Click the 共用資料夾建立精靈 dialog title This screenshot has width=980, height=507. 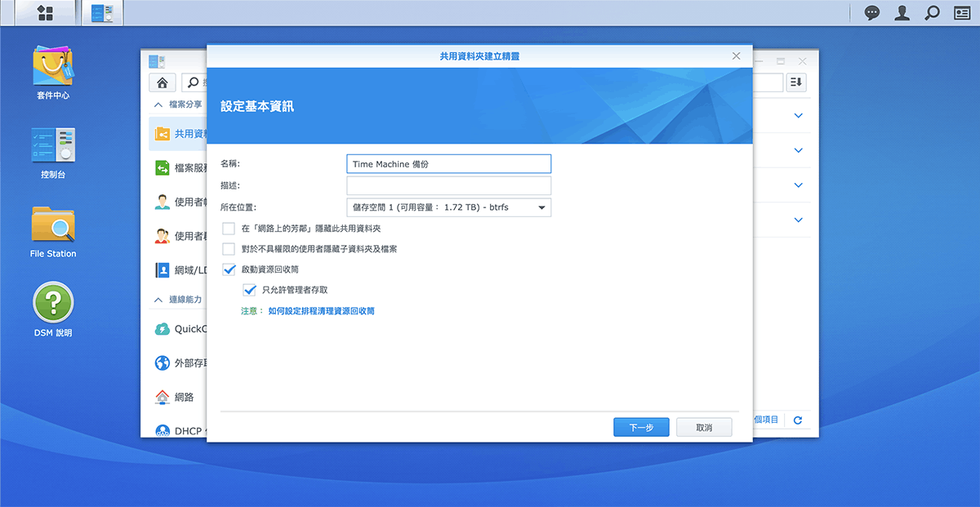(479, 56)
